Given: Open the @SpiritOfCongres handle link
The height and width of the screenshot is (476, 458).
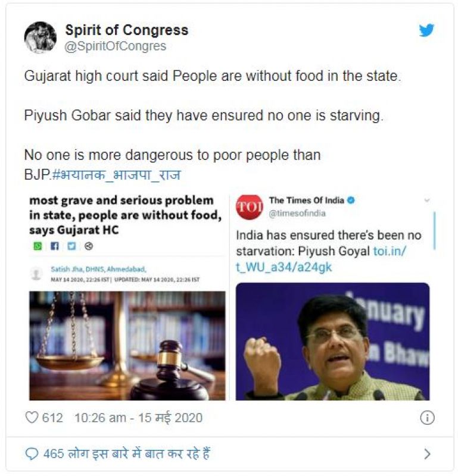Looking at the screenshot, I should coord(115,46).
